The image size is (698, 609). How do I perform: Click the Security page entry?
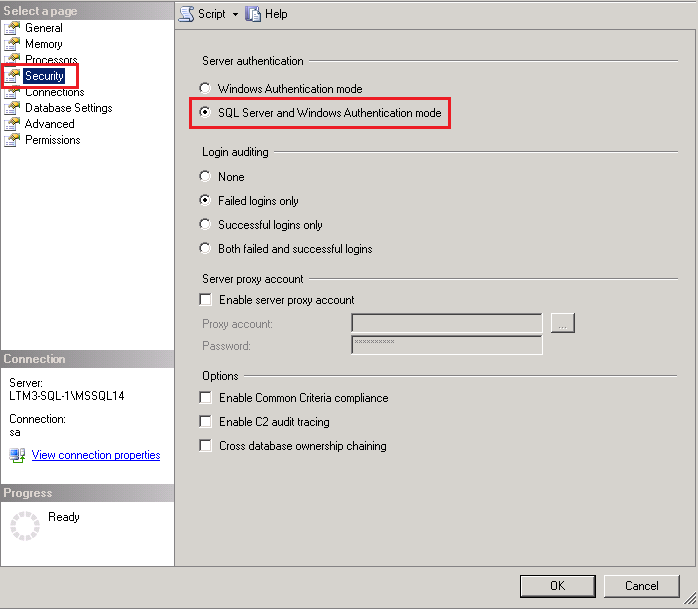coord(44,76)
